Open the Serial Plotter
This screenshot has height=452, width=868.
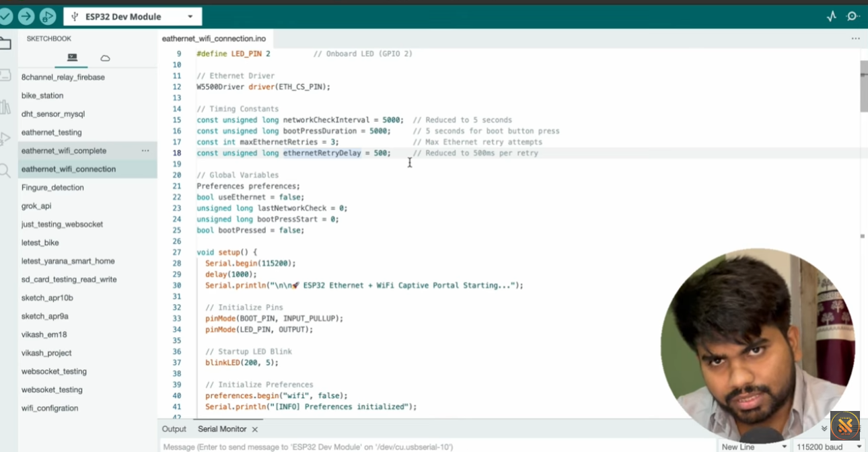click(x=832, y=16)
